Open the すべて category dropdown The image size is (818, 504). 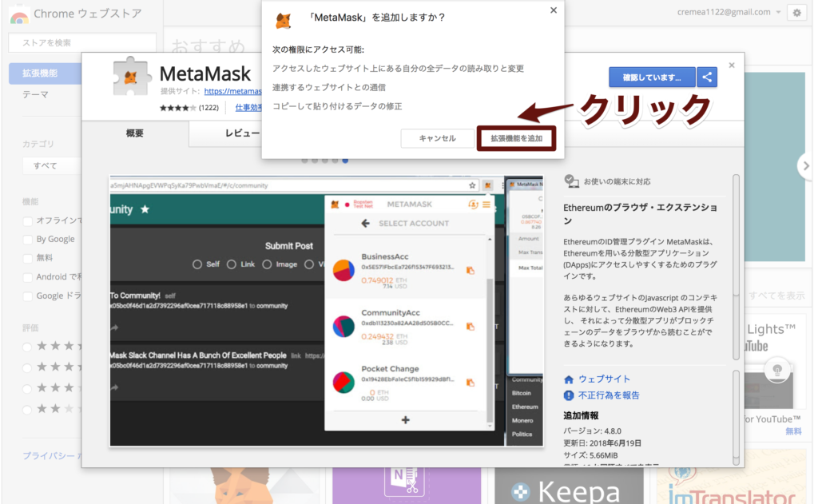[52, 166]
